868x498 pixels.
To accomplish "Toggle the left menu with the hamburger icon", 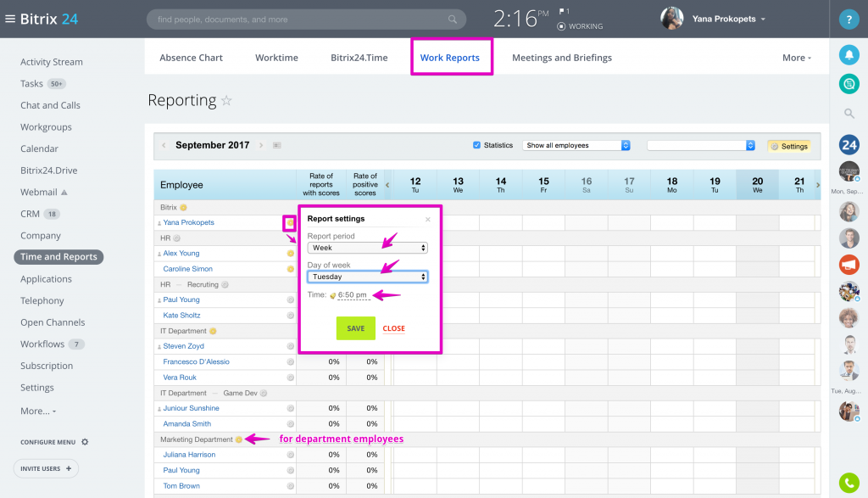I will pyautogui.click(x=10, y=19).
